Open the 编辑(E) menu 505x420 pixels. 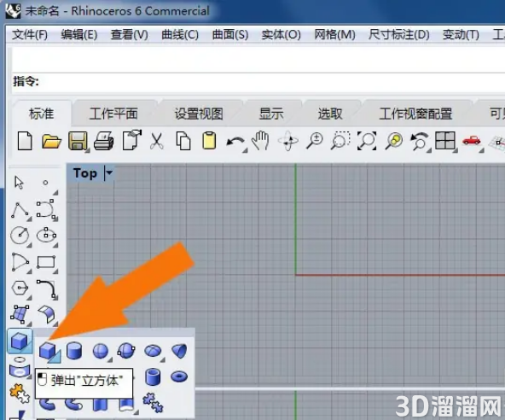point(78,34)
